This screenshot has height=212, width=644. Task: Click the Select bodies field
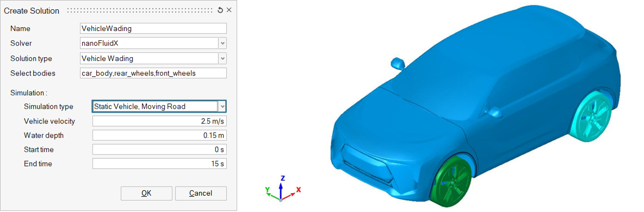(153, 73)
